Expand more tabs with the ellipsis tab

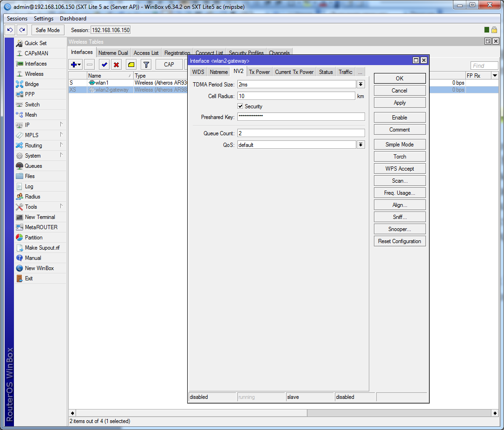[x=360, y=72]
